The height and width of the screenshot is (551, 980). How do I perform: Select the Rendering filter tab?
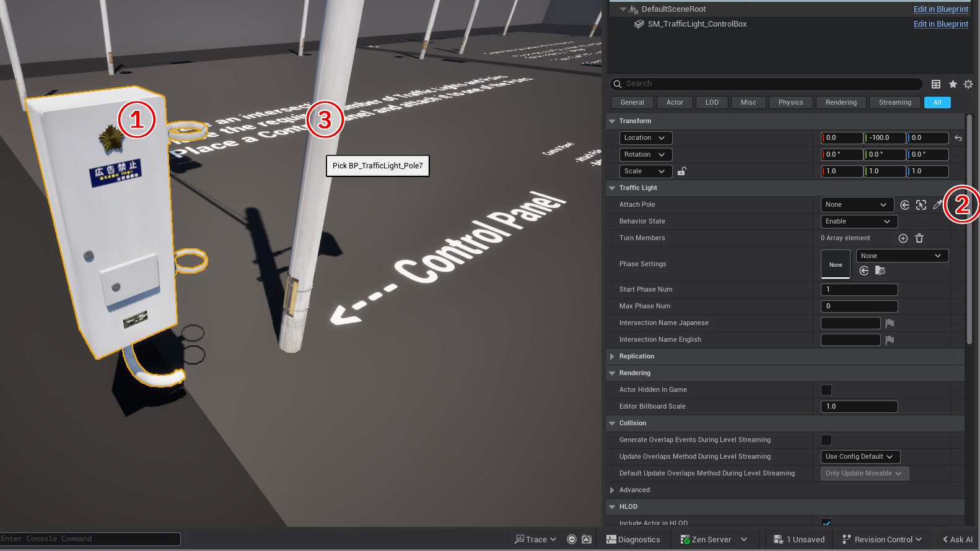[x=841, y=103]
